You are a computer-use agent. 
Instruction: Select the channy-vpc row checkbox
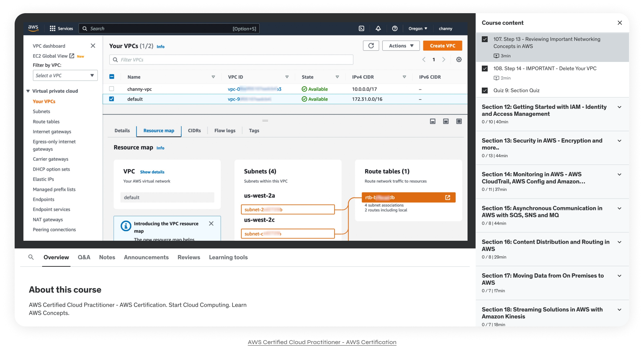(x=112, y=89)
